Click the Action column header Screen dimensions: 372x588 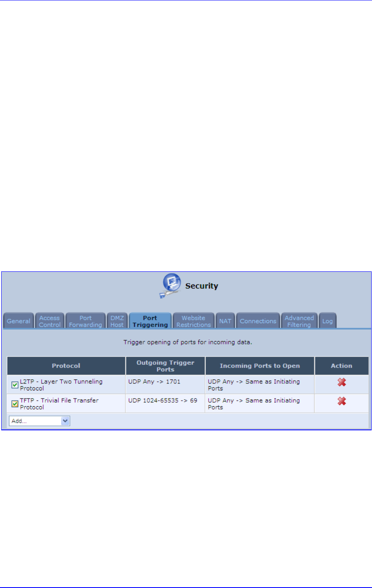click(341, 366)
